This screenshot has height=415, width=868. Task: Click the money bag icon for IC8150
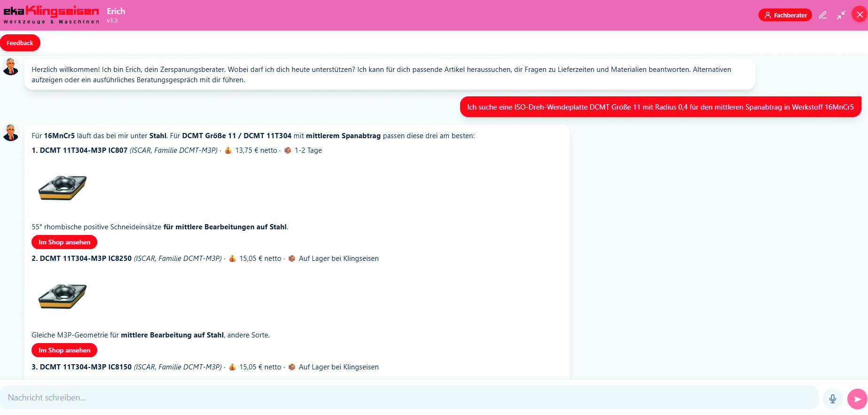coord(232,367)
